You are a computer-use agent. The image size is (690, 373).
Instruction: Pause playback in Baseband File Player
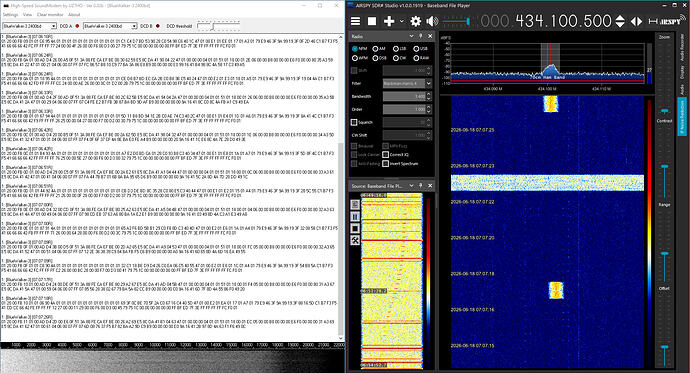pyautogui.click(x=355, y=216)
